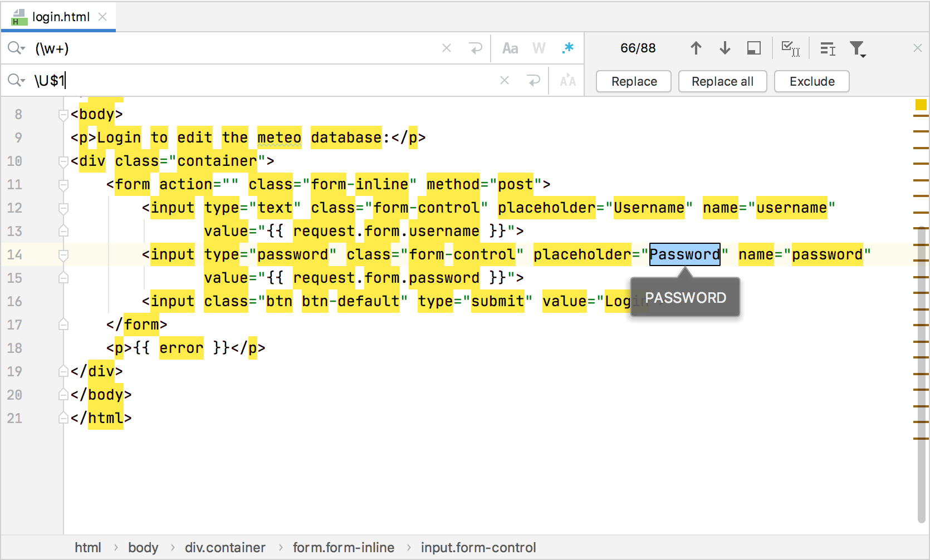Open search history dropdown
The width and height of the screenshot is (930, 560).
(22, 48)
